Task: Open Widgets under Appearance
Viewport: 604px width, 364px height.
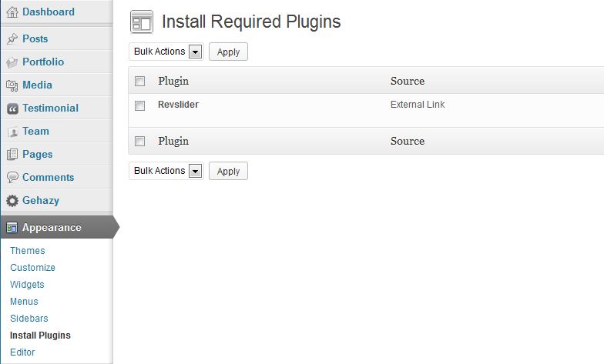Action: (28, 285)
